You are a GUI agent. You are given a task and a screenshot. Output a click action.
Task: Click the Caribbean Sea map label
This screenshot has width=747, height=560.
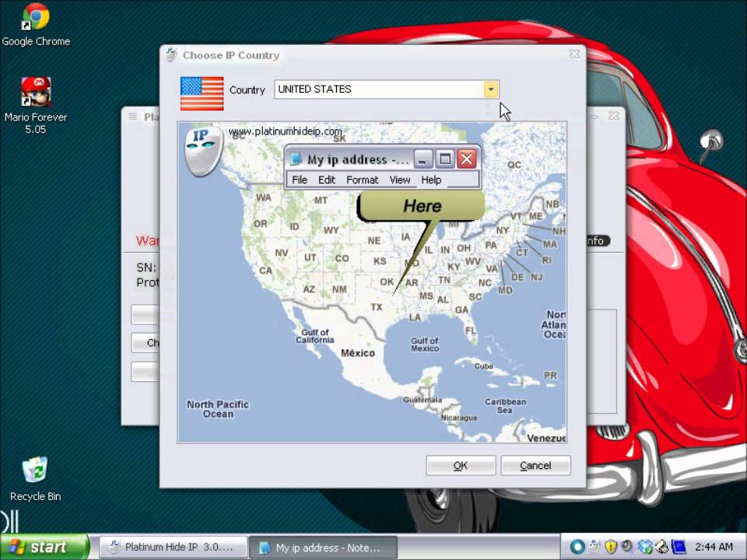click(505, 406)
